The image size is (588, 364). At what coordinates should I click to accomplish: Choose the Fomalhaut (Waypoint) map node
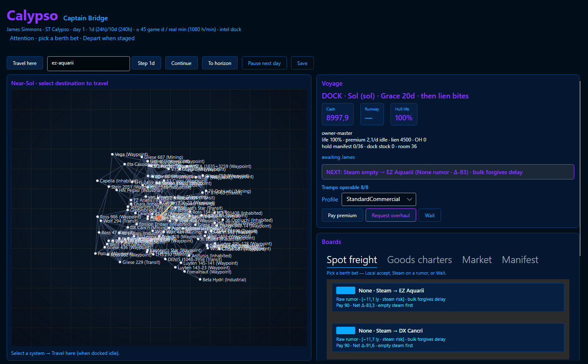pos(185,272)
